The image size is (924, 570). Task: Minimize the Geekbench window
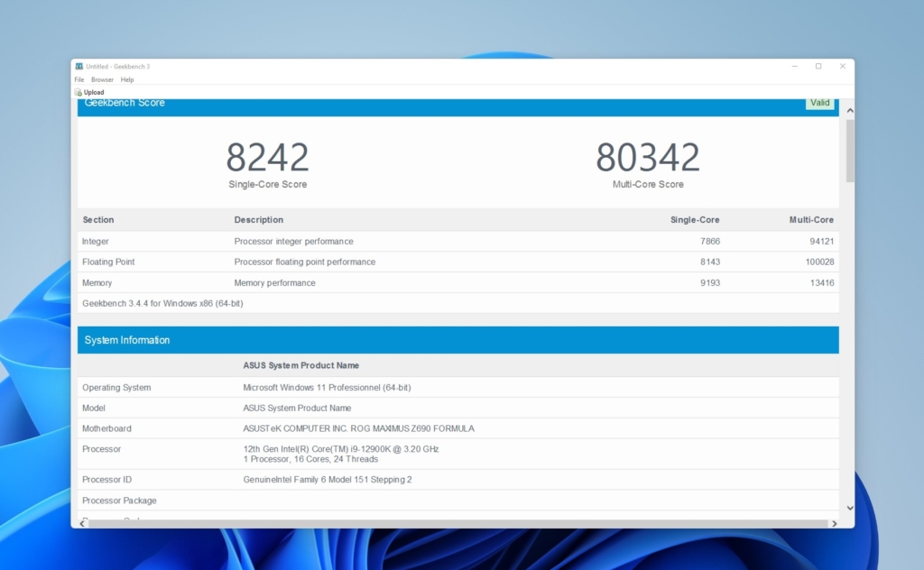(x=794, y=67)
